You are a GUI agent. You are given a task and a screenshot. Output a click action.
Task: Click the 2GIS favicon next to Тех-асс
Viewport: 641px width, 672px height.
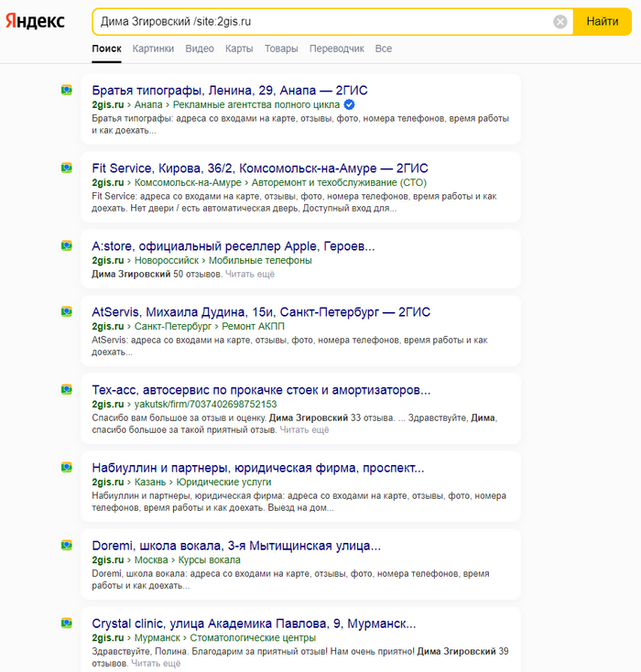tap(67, 390)
